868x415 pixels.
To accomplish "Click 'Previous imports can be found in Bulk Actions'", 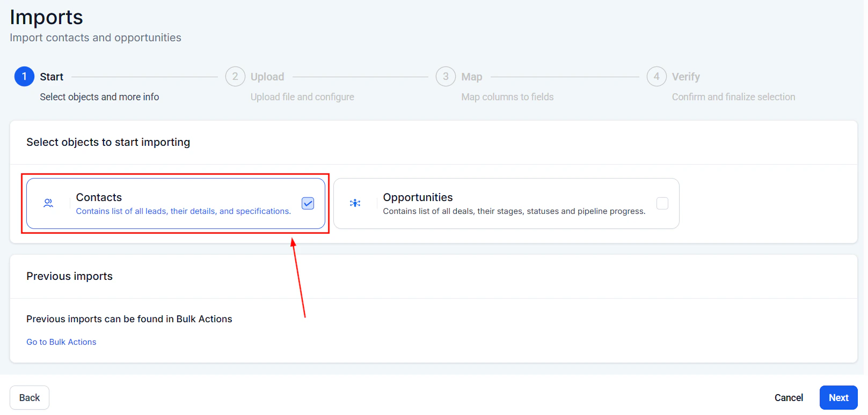I will [129, 319].
